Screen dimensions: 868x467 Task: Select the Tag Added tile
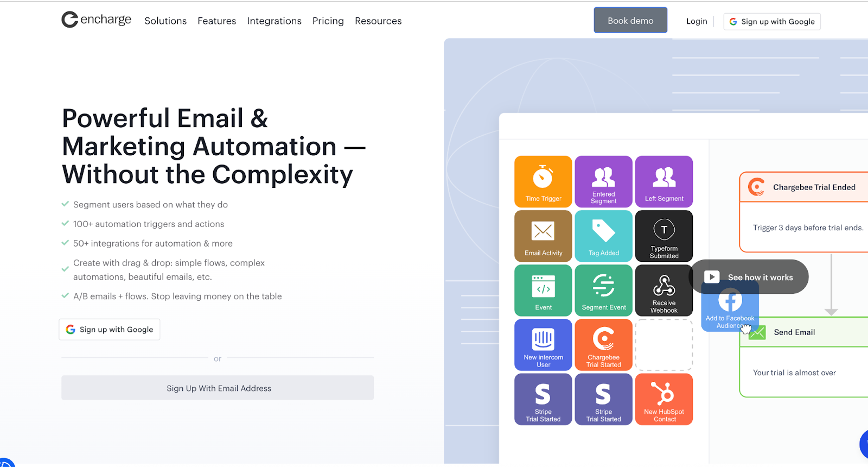click(x=603, y=236)
